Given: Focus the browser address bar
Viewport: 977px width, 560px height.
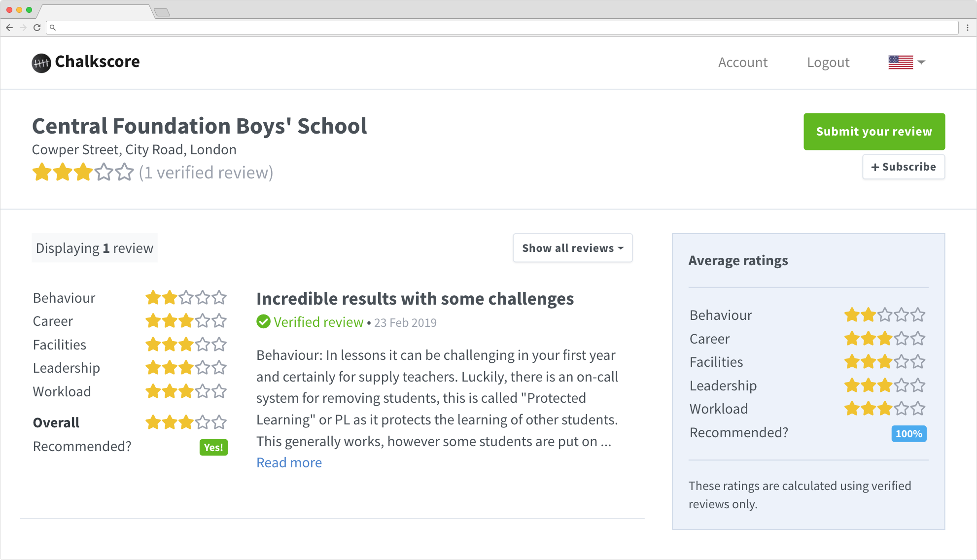Looking at the screenshot, I should pyautogui.click(x=502, y=28).
